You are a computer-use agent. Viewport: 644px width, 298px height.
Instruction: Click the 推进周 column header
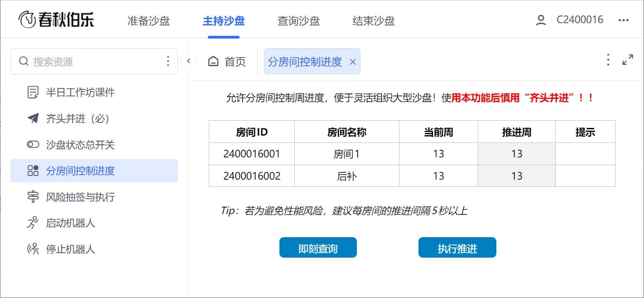[517, 132]
